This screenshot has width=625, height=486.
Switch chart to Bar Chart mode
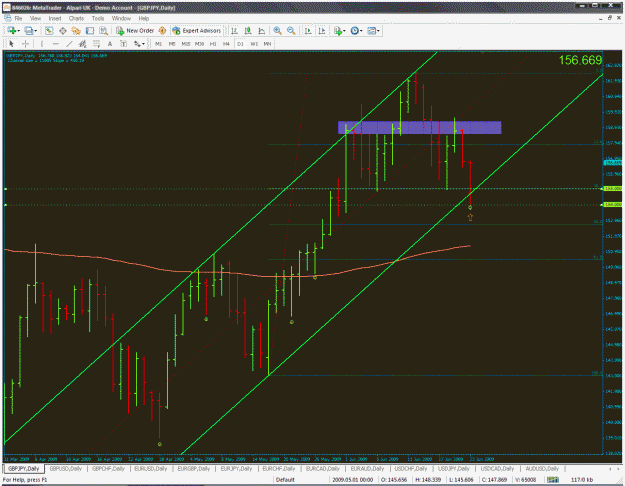point(234,31)
